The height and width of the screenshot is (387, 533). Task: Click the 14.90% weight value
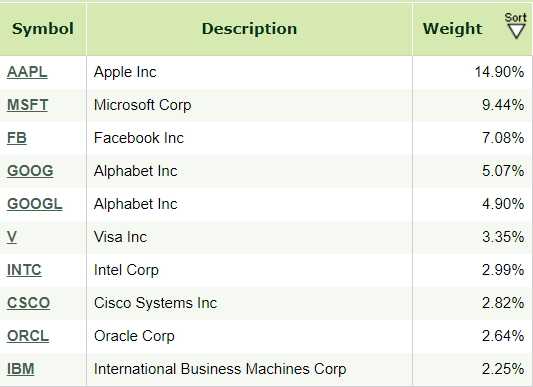[499, 72]
